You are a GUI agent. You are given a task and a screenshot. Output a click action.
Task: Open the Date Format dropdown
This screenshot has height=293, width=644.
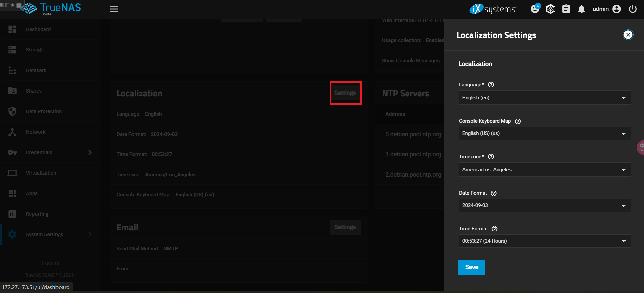pos(544,205)
